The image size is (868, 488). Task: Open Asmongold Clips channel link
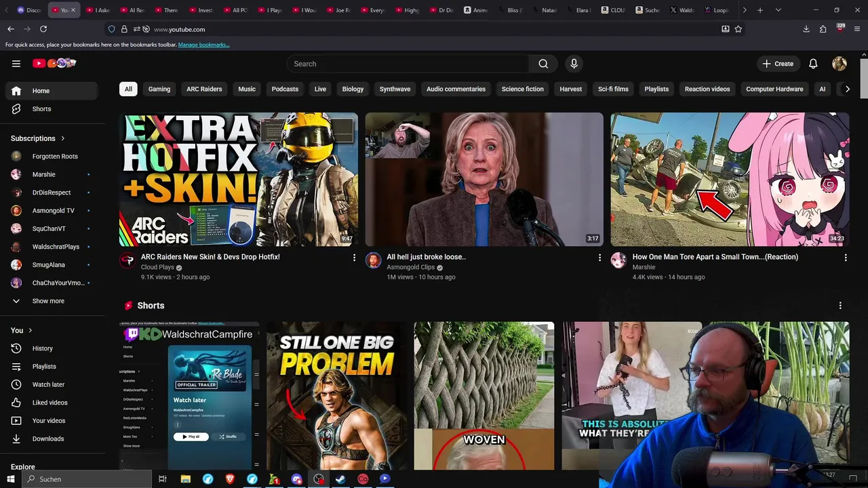(x=410, y=267)
